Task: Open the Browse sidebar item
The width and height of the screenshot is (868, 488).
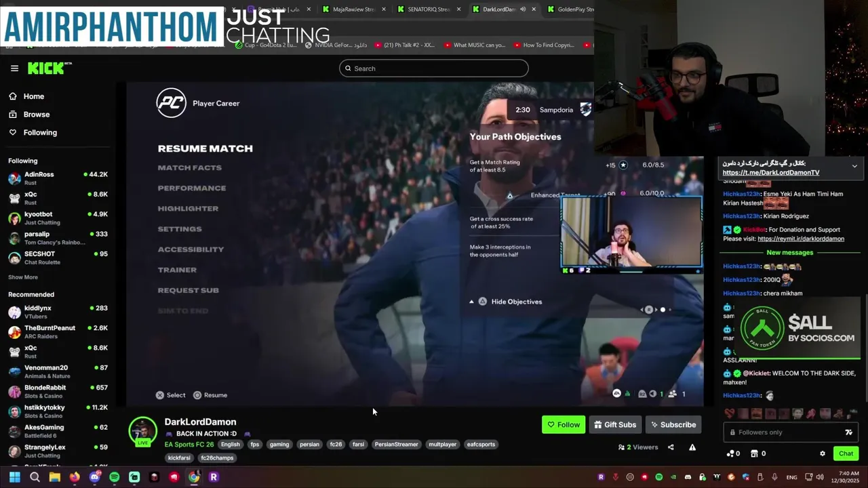Action: pos(36,115)
